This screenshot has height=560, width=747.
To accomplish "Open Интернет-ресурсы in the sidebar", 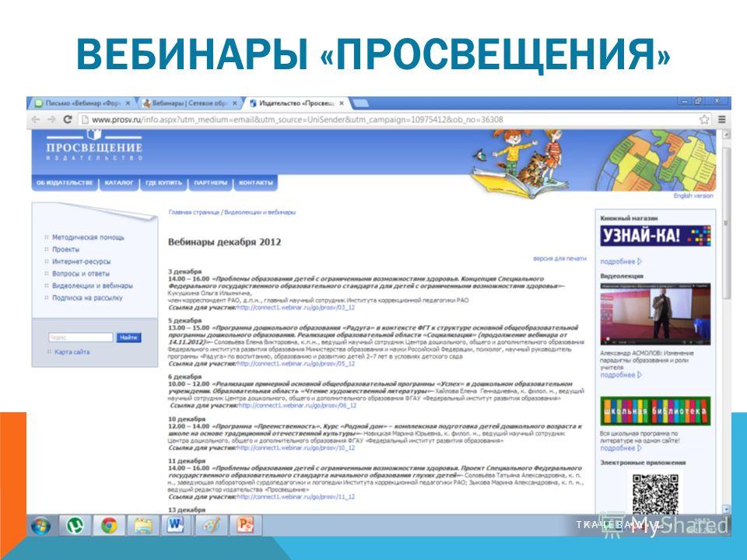I will pos(82,261).
